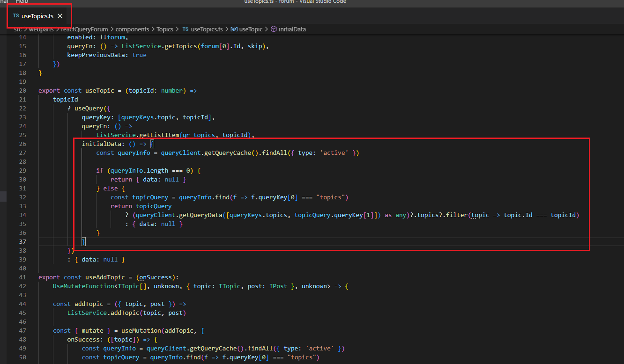Click the useTopic breadcrumb label

[251, 29]
